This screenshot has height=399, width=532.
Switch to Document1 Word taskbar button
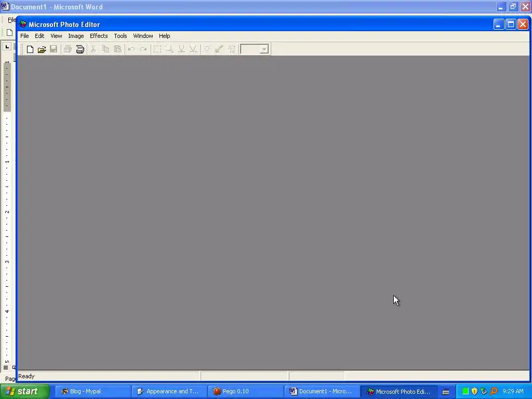coord(322,392)
